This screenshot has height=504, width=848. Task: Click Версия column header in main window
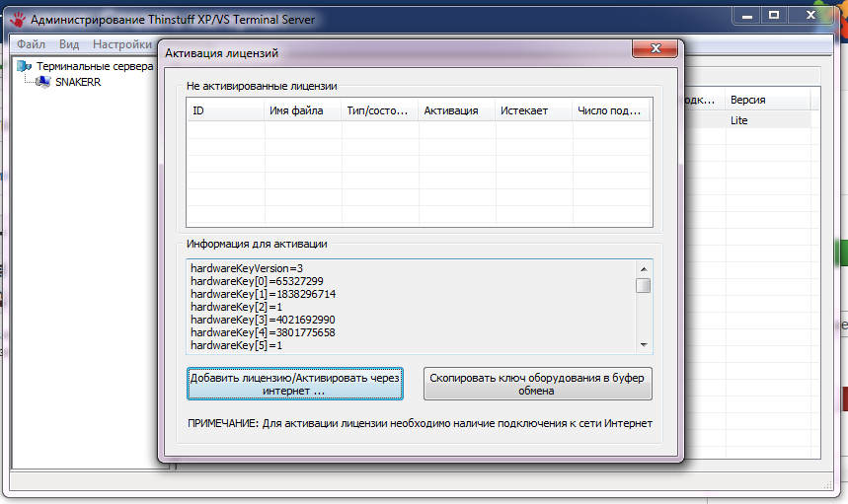[768, 100]
